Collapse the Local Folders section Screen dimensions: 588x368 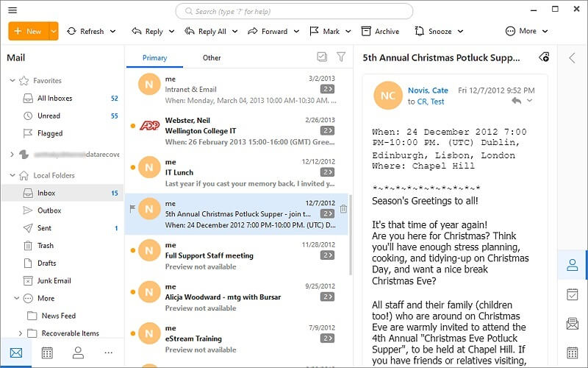click(12, 175)
